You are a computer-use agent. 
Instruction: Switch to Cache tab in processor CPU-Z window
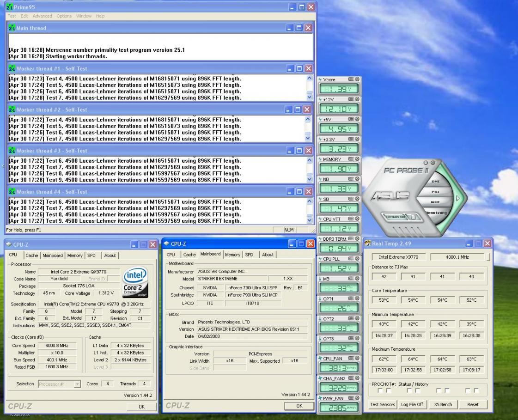coord(32,256)
